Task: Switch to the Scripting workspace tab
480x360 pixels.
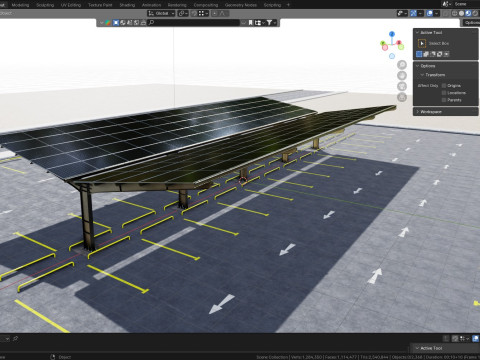Action: pyautogui.click(x=272, y=5)
